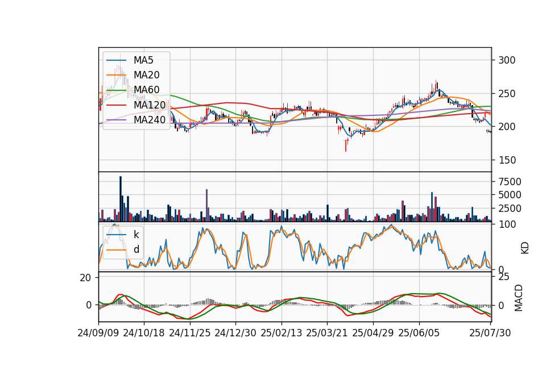546x392 pixels.
Task: Click the MA60 legend label
Action: pos(146,90)
